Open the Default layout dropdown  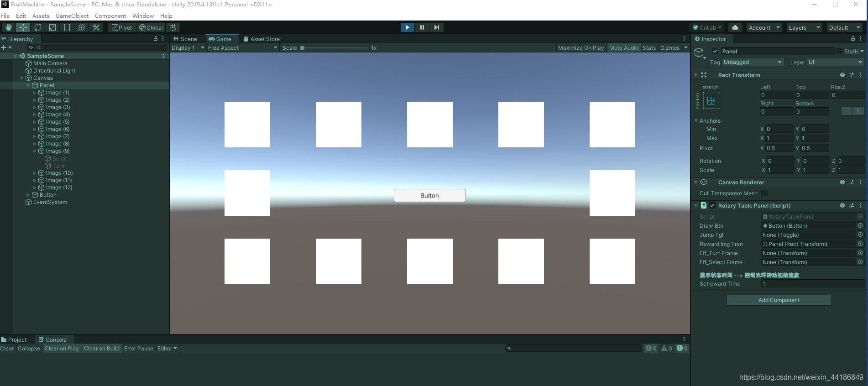pos(844,27)
